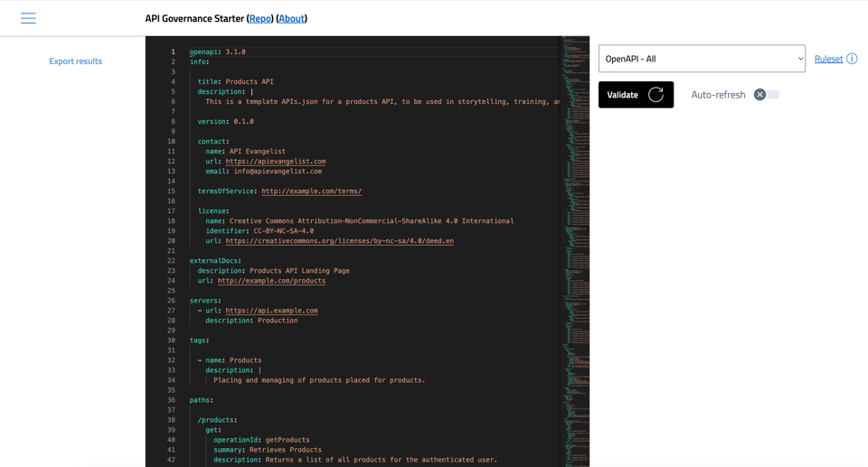Place cursor on title Products API
This screenshot has width=868, height=467.
click(248, 82)
